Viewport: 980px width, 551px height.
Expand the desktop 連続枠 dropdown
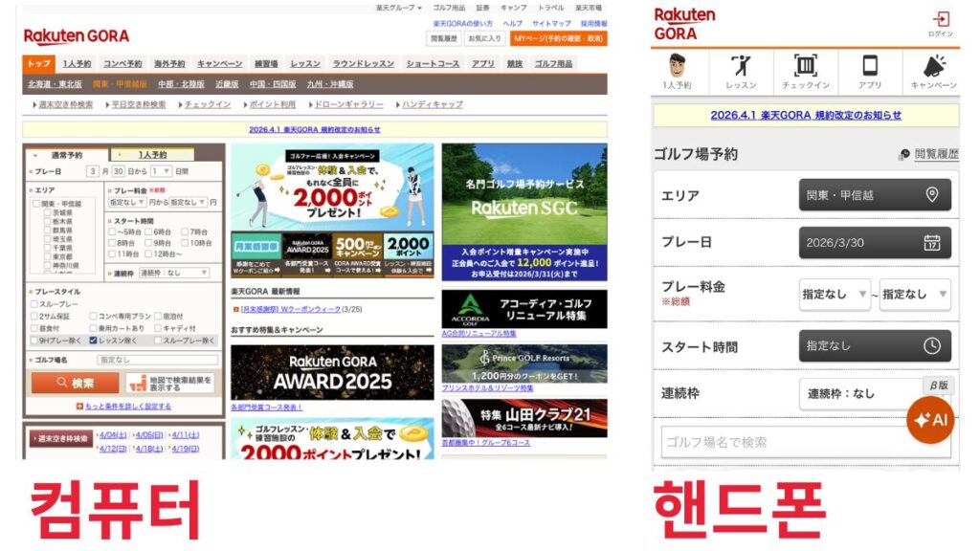pyautogui.click(x=173, y=273)
